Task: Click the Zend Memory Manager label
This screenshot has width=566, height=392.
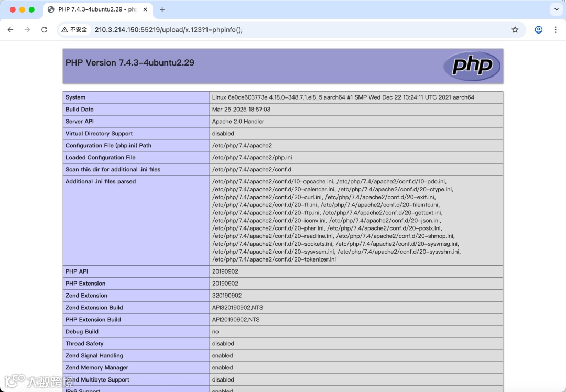Action: (97, 367)
